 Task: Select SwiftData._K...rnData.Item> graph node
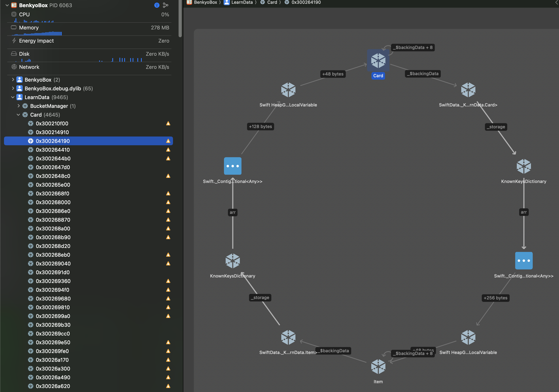pos(288,337)
